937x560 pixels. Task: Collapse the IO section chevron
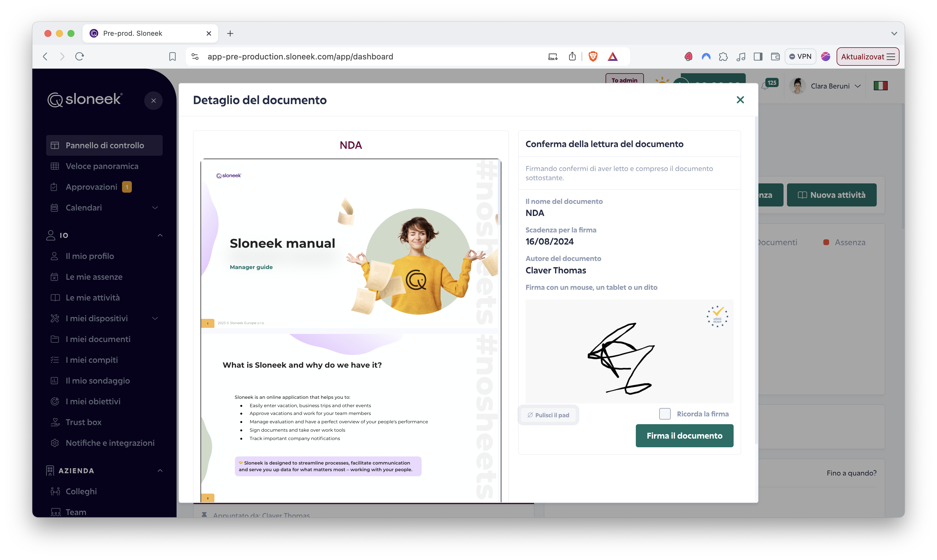click(x=160, y=235)
